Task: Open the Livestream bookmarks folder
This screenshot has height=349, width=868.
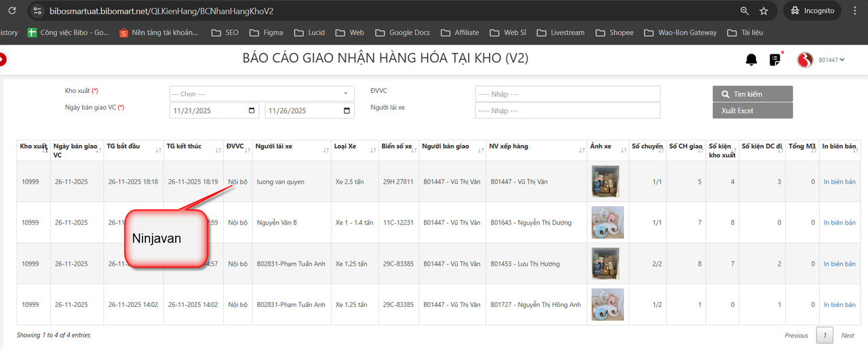Action: [560, 33]
